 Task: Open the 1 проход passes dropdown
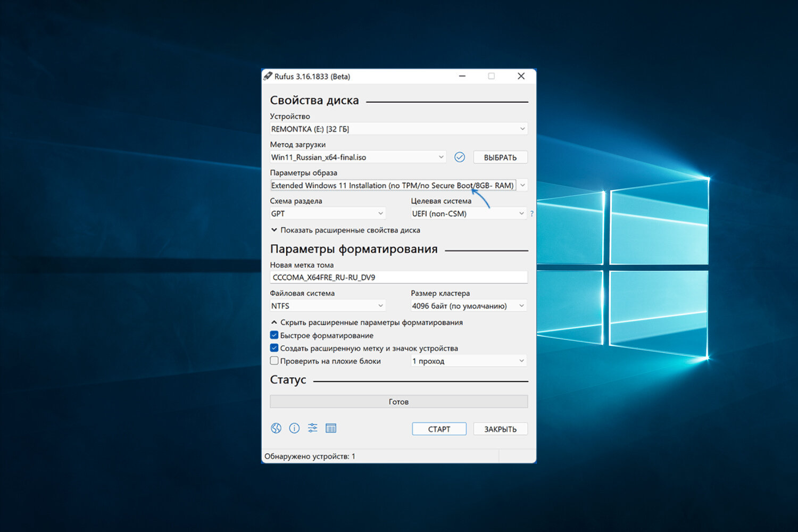click(468, 361)
